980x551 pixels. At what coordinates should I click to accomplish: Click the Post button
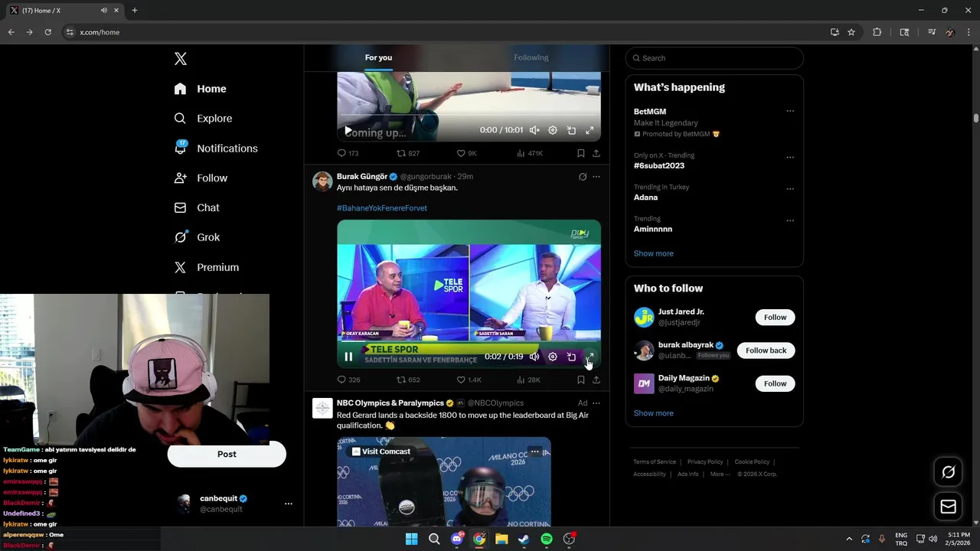(x=227, y=454)
